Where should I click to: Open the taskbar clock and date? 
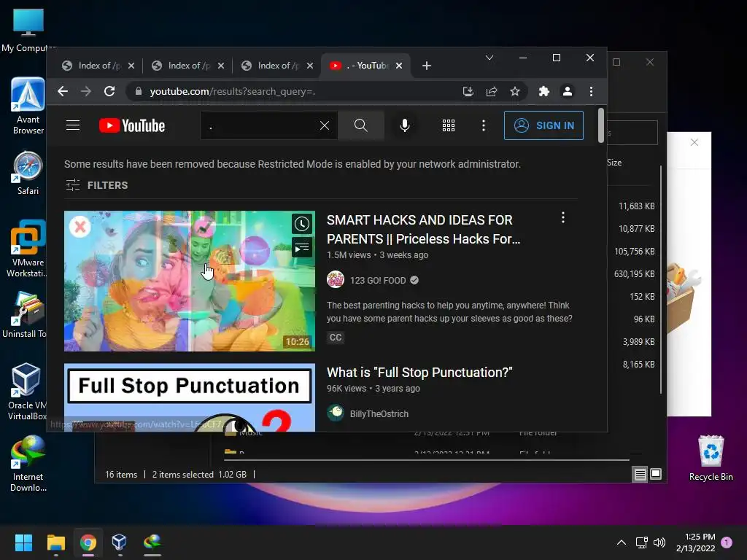695,542
